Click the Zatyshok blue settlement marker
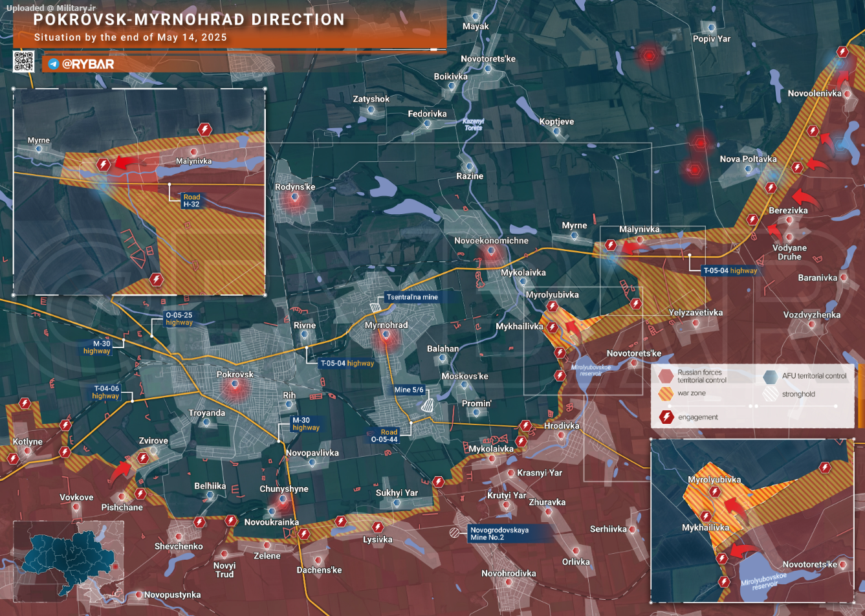 371,110
